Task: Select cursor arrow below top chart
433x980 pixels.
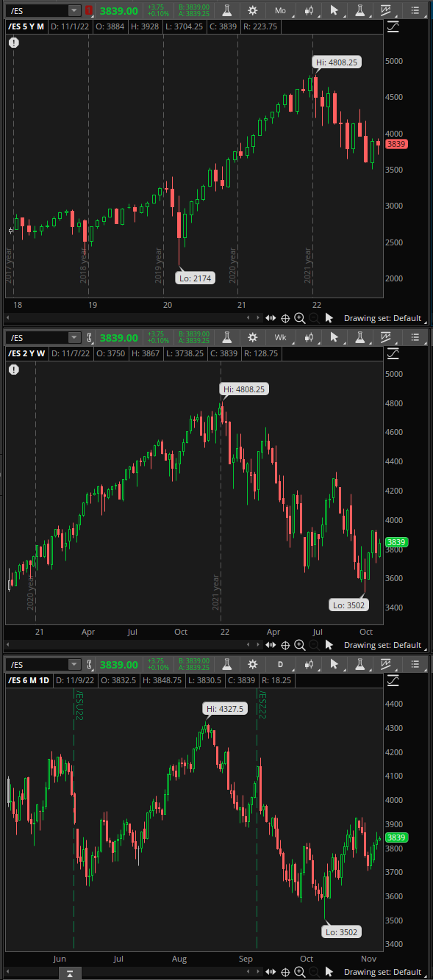Action: (329, 318)
